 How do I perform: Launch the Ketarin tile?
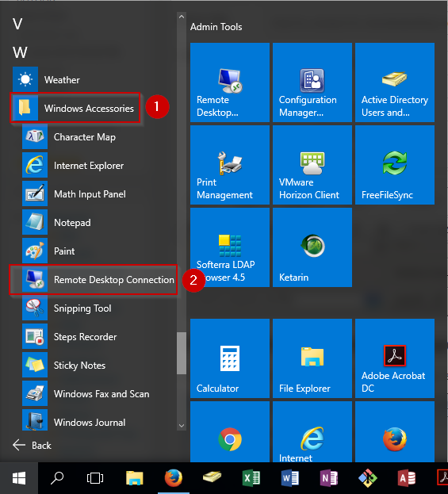point(312,247)
